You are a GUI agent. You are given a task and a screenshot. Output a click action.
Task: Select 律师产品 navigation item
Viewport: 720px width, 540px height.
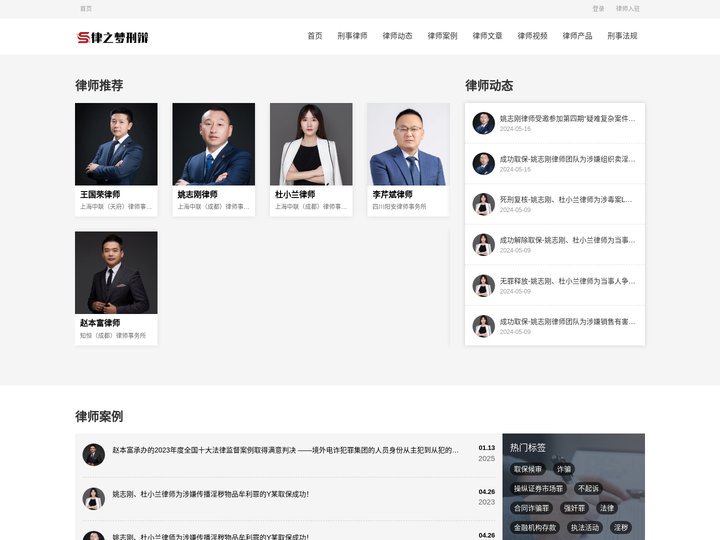[577, 36]
